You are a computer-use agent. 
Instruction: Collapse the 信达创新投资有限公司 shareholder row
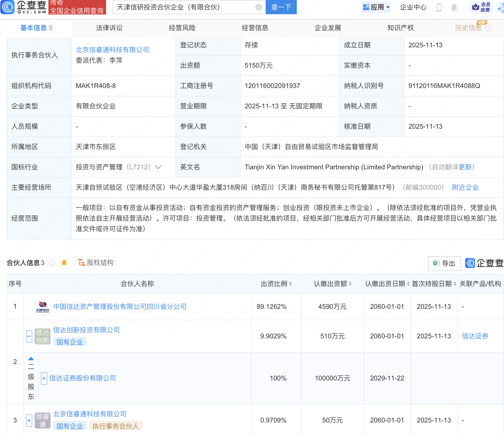(x=29, y=336)
